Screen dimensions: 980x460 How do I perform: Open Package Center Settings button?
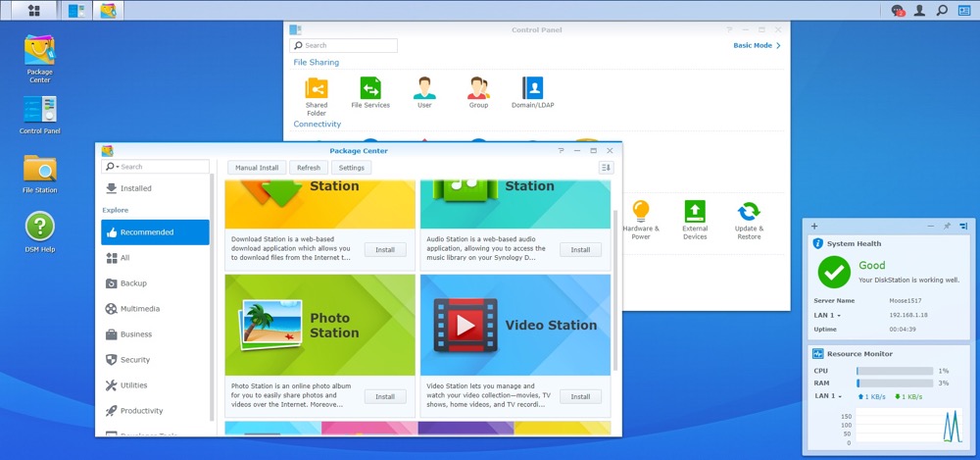click(x=351, y=168)
